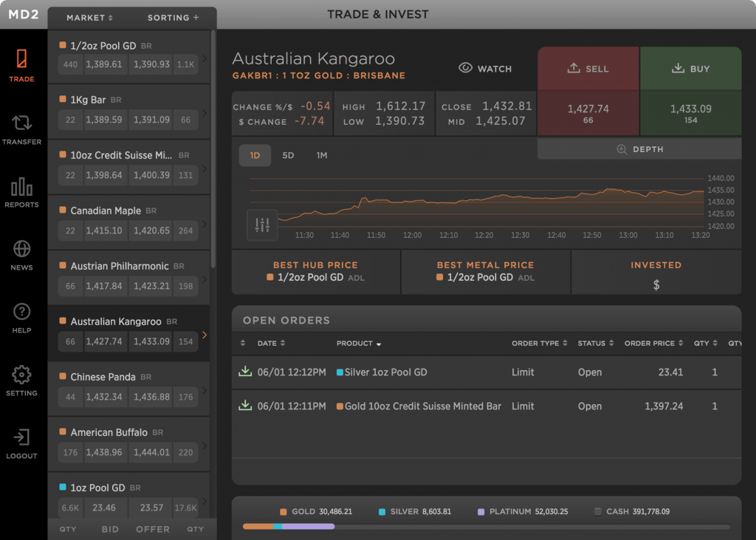756x540 pixels.
Task: Open the News globe icon
Action: pyautogui.click(x=21, y=249)
